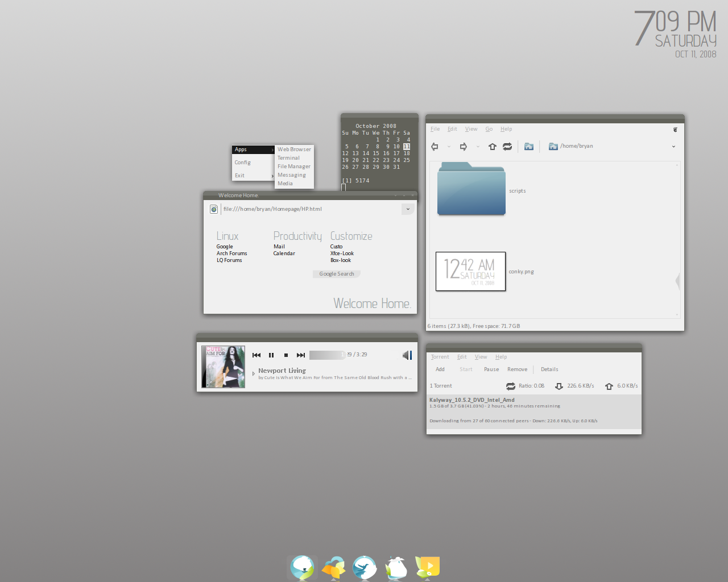The image size is (728, 582).
Task: Skip to next track in player
Action: tap(301, 355)
